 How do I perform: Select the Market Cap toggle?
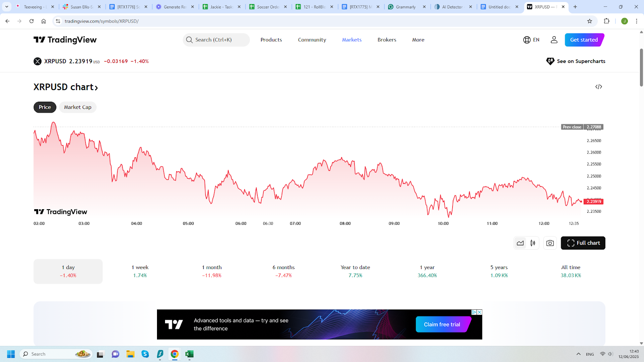pyautogui.click(x=78, y=107)
